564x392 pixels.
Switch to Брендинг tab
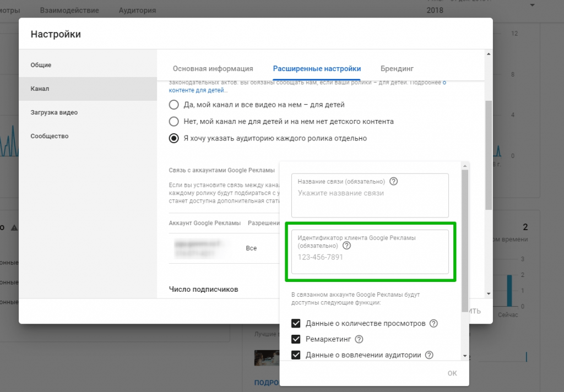click(x=397, y=68)
